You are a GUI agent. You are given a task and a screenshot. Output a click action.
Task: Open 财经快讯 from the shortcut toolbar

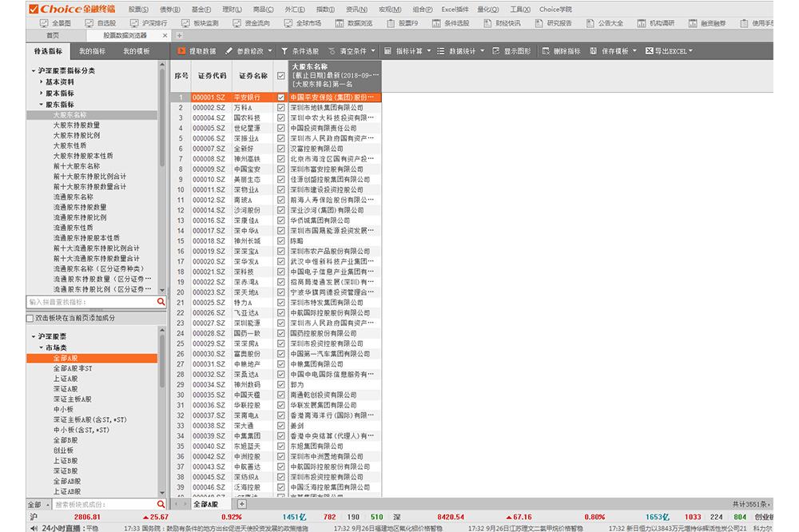click(502, 23)
